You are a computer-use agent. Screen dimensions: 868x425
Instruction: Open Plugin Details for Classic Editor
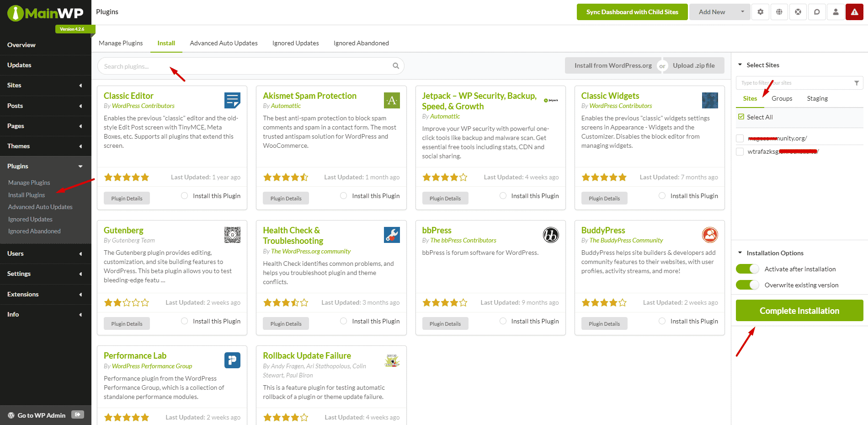[x=127, y=198]
